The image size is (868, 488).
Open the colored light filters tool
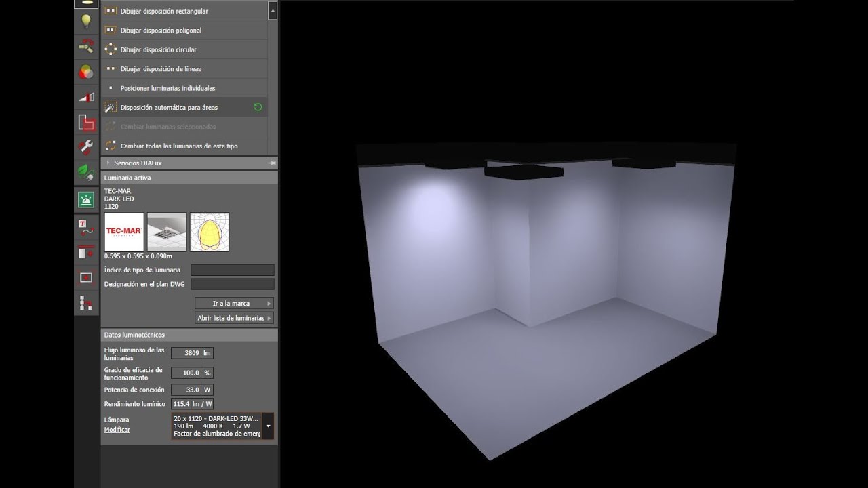pos(86,72)
